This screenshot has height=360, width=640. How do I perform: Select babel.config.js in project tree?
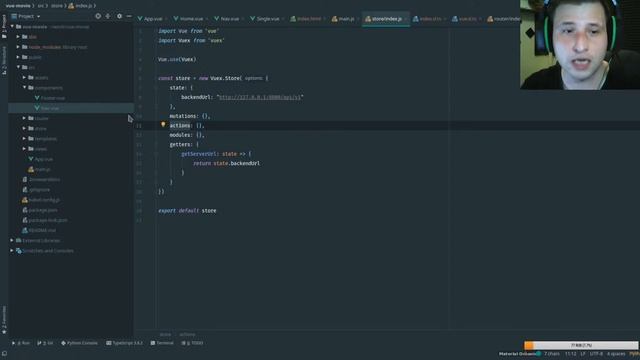(41, 200)
